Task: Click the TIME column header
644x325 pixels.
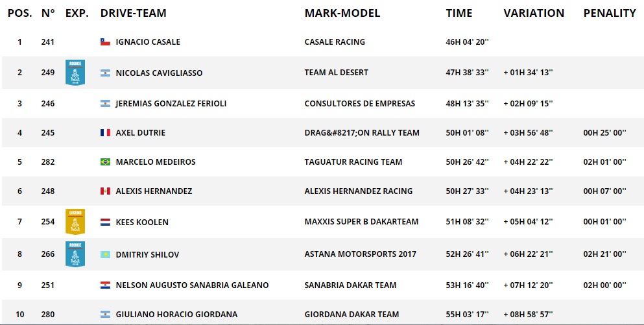Action: [x=459, y=13]
